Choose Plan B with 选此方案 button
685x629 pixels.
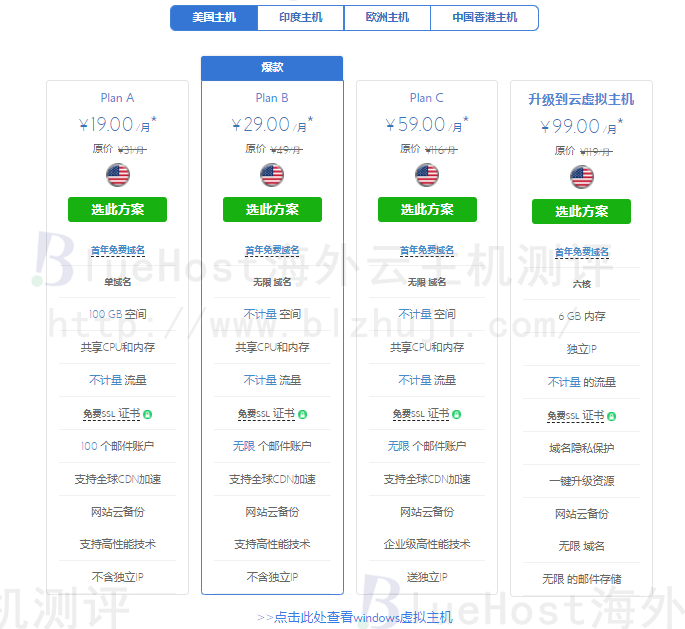272,209
